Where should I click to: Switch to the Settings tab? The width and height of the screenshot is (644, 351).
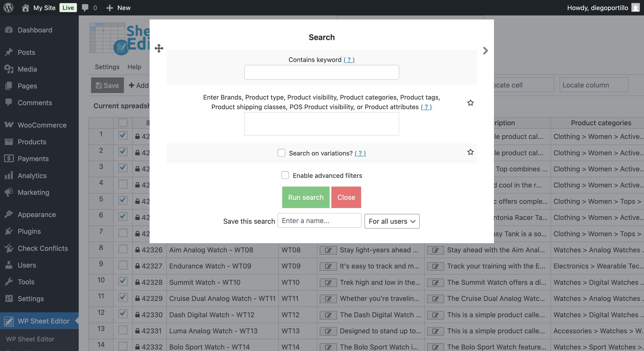tap(107, 67)
